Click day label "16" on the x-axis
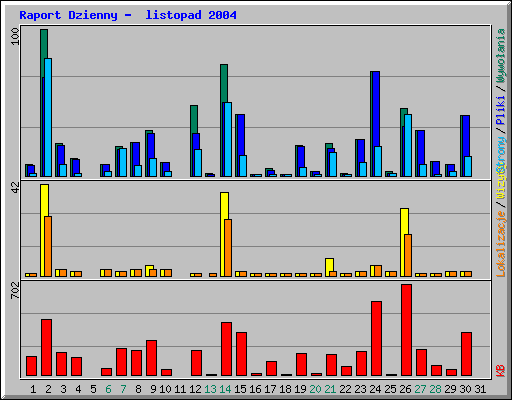Viewport: 512px width, 400px height. click(255, 389)
